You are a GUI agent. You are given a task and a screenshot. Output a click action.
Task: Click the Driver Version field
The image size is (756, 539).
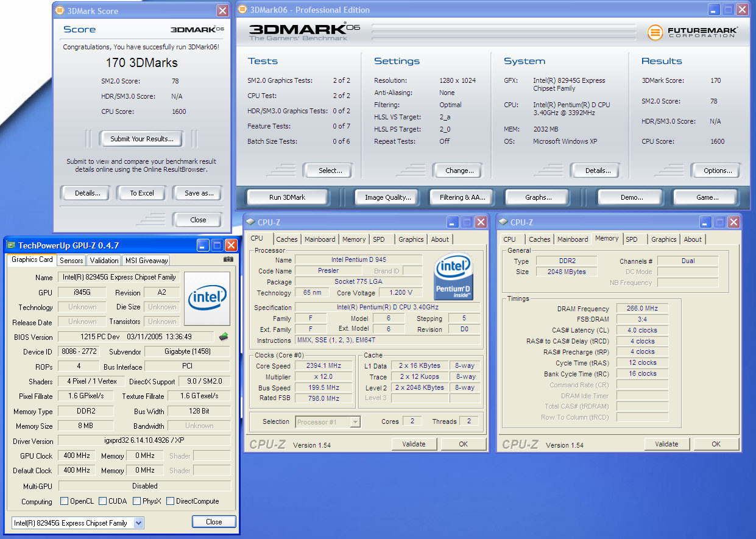[x=144, y=441]
